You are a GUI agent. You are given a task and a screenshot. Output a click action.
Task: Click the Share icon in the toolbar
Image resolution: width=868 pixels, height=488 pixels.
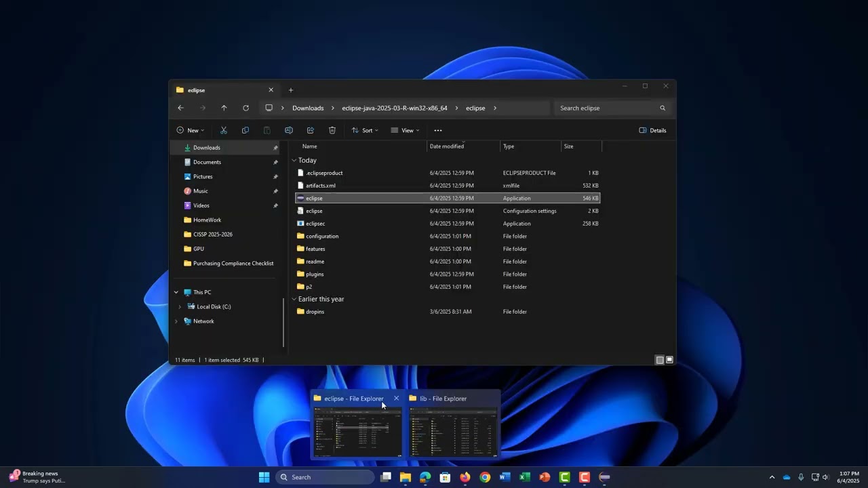pos(311,130)
